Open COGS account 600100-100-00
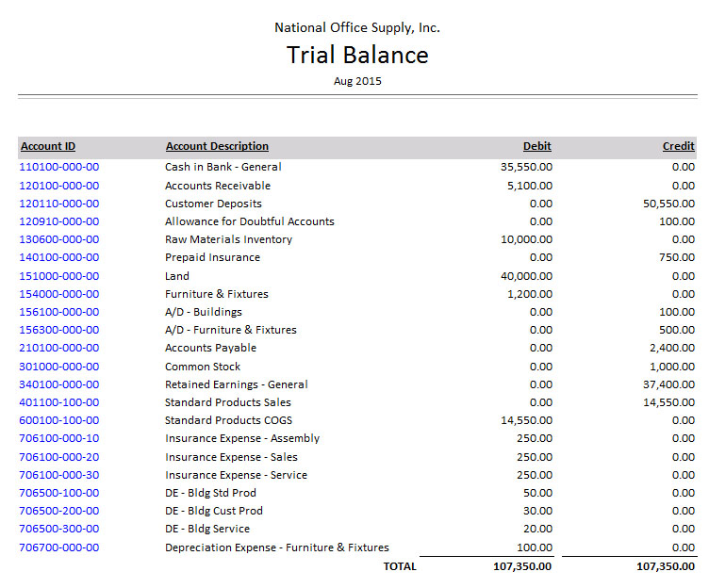This screenshot has height=588, width=709. click(x=58, y=420)
